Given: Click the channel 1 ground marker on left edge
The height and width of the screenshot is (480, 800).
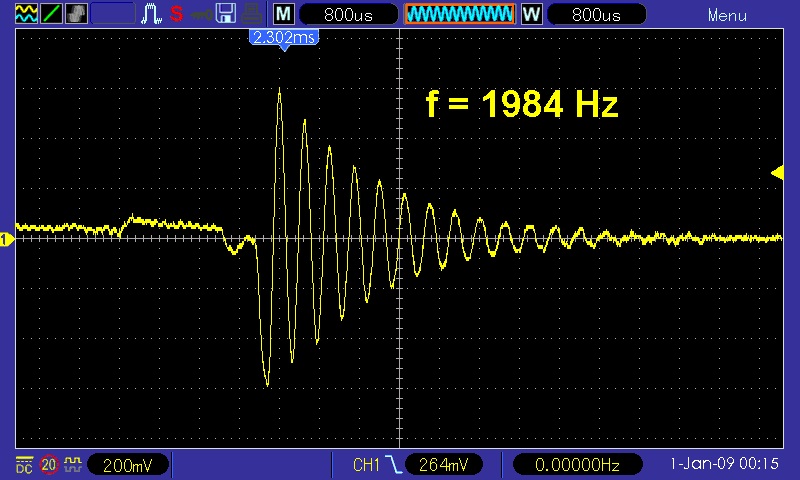Looking at the screenshot, I should (7, 239).
